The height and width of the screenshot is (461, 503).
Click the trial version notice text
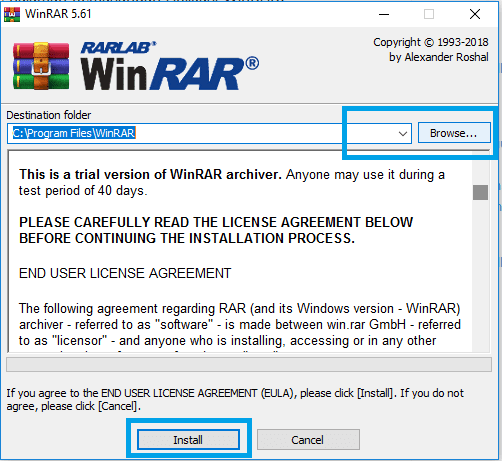[x=232, y=182]
